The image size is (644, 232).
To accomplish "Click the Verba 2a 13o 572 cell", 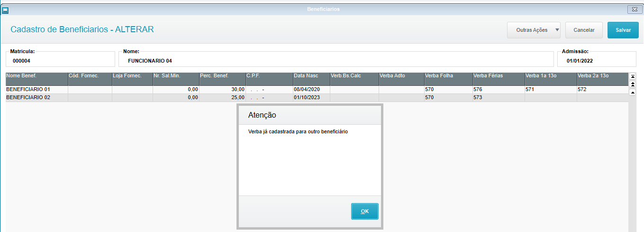I will click(x=602, y=89).
